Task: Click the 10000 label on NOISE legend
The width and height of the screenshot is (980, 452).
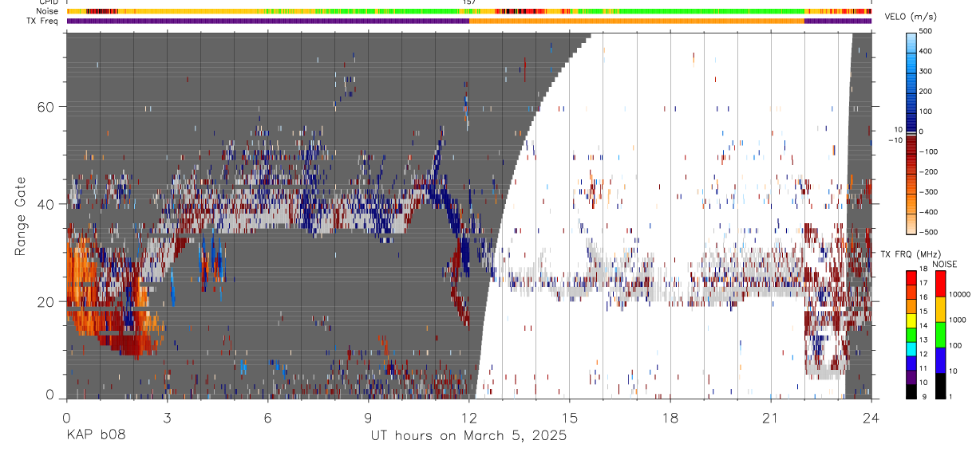Action: [961, 294]
